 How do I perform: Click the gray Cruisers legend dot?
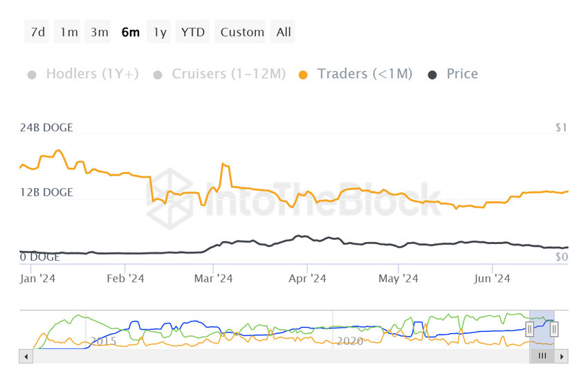[158, 75]
